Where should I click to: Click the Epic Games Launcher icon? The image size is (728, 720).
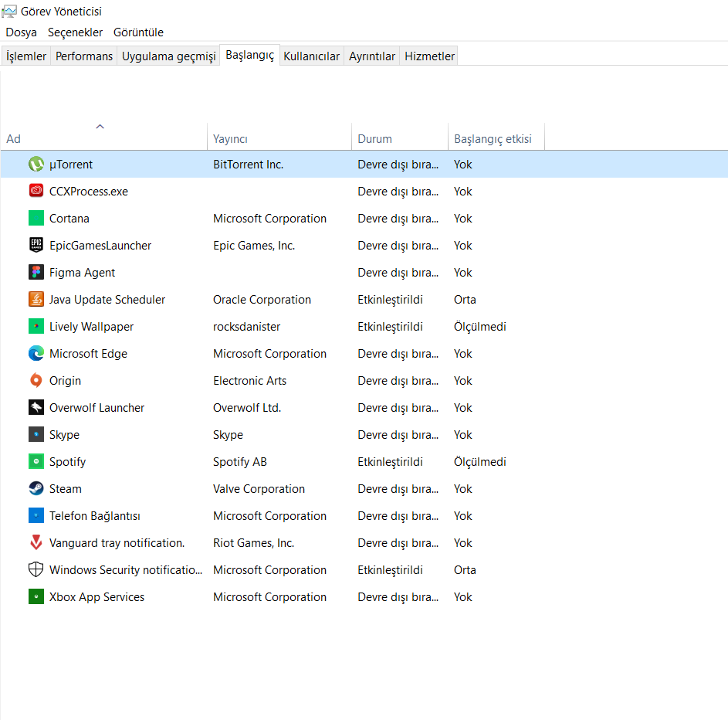36,245
